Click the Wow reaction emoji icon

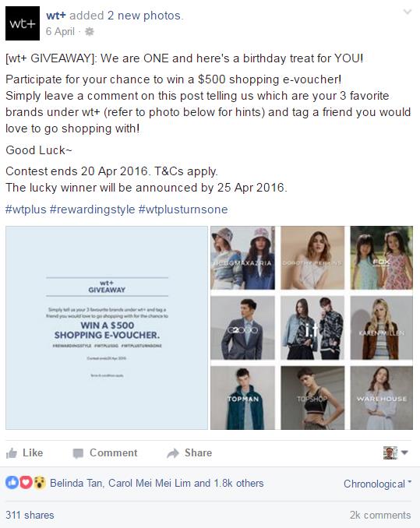tap(40, 483)
